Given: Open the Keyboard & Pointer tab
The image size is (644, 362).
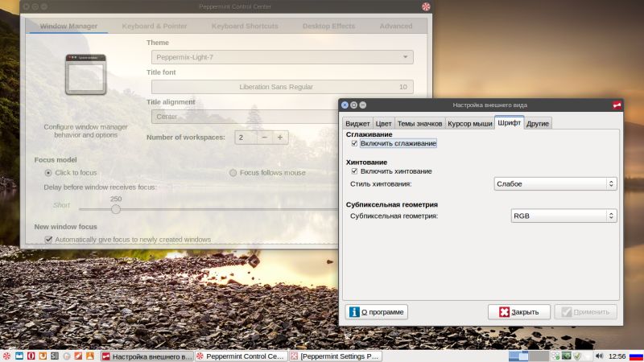Looking at the screenshot, I should click(x=155, y=26).
